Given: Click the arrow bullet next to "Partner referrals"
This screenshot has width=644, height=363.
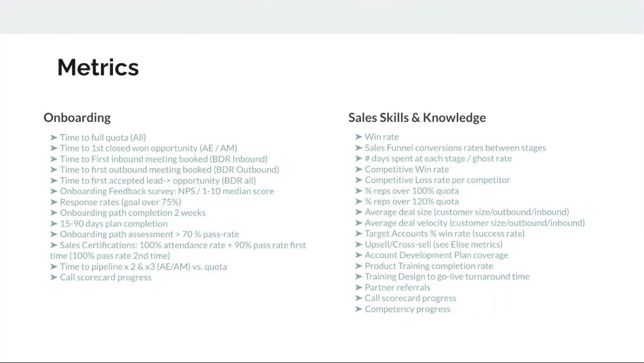Looking at the screenshot, I should click(x=359, y=287).
